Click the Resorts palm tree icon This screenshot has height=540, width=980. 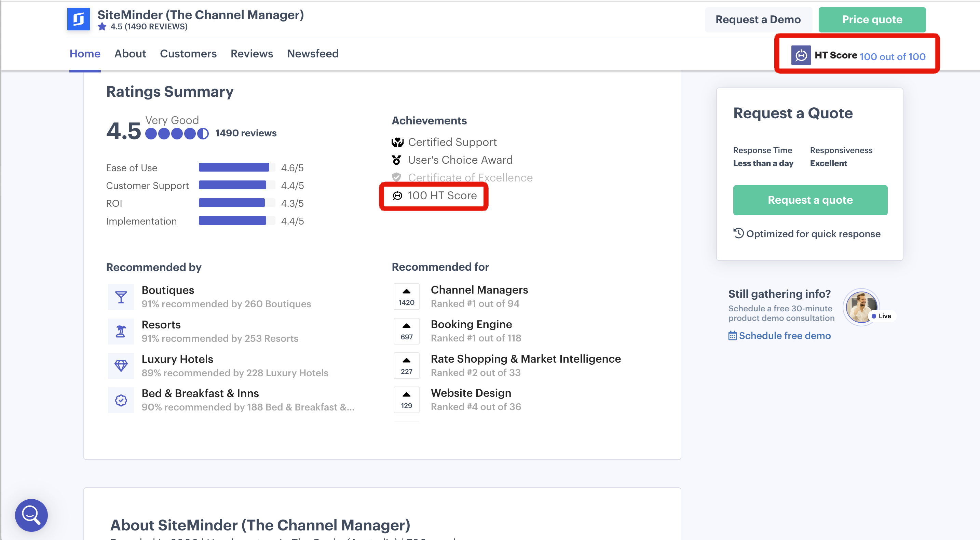121,331
